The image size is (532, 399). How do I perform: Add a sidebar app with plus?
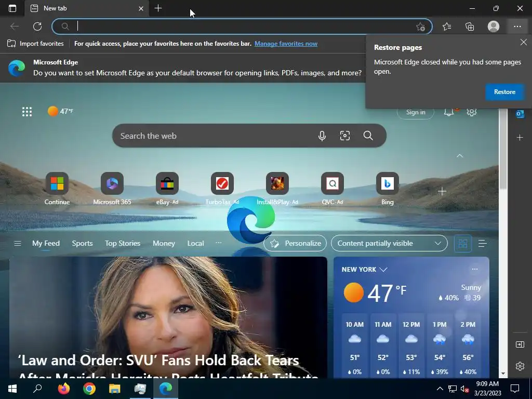tap(520, 137)
